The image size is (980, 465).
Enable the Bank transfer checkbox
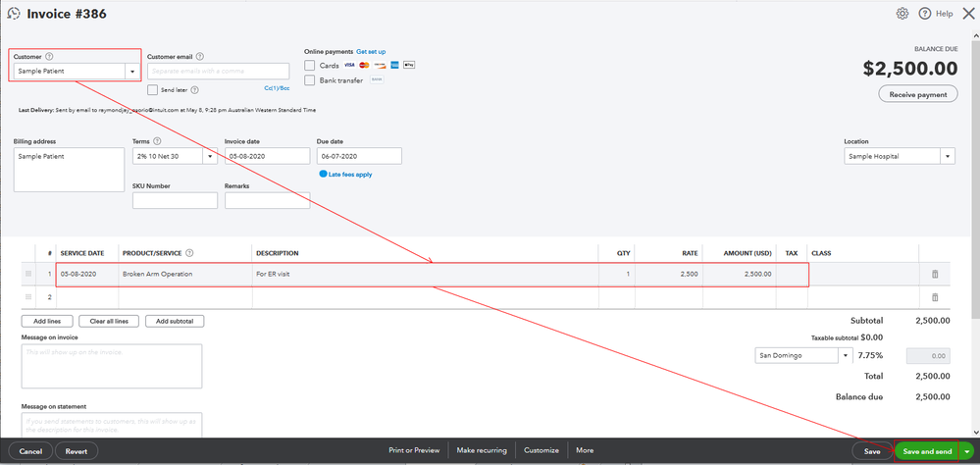309,80
